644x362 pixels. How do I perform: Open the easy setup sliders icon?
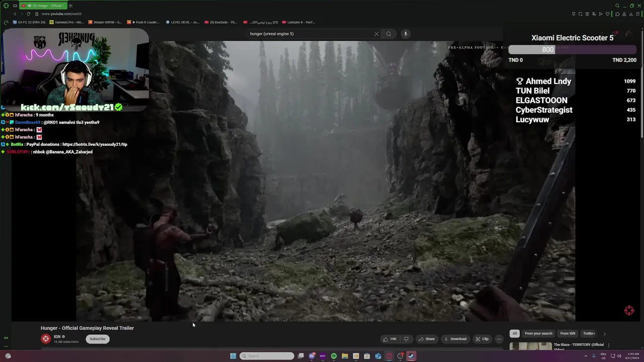(x=638, y=14)
